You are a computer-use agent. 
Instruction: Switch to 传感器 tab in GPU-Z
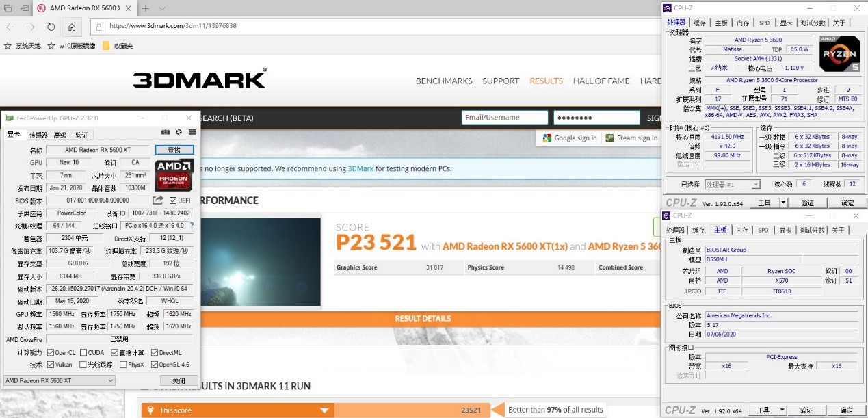(39, 135)
